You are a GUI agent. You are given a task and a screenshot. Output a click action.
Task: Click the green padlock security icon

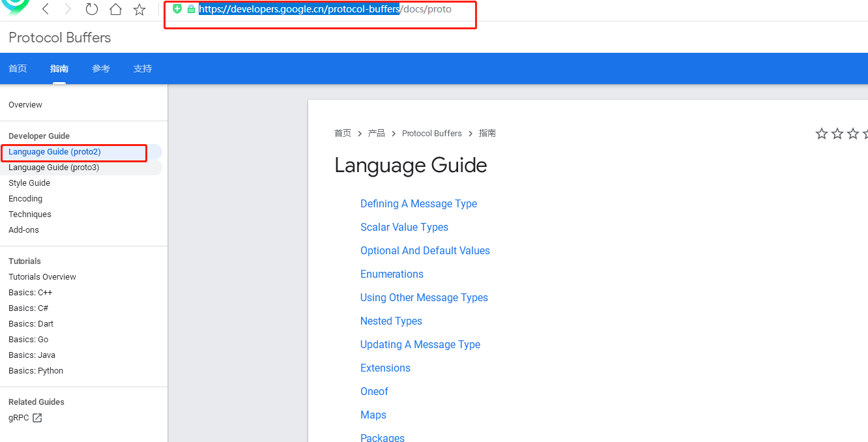191,9
